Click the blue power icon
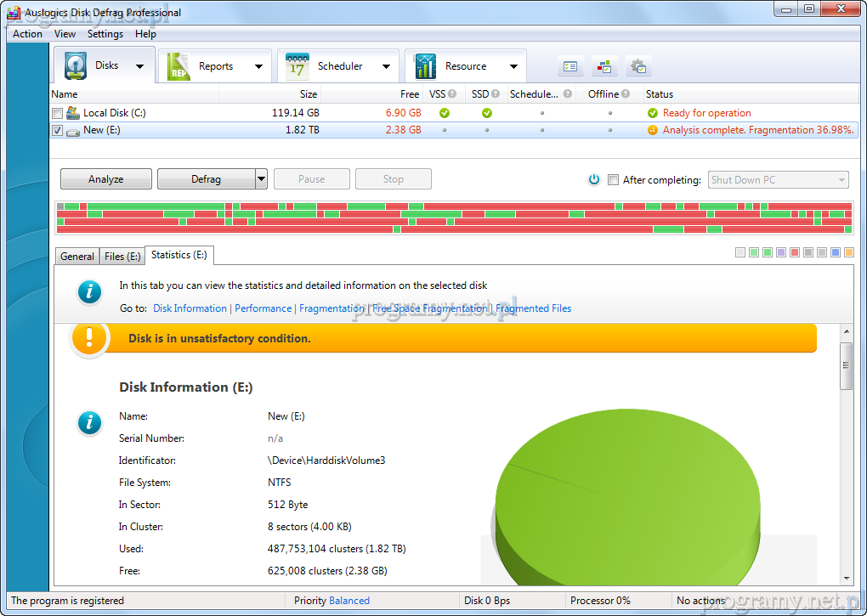Screen dimensions: 867x616 [x=594, y=179]
